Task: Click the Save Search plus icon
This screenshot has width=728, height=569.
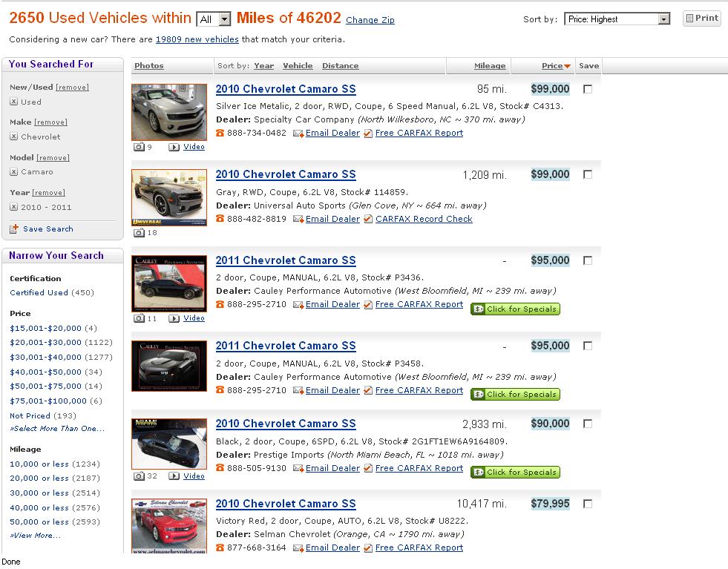Action: point(14,229)
